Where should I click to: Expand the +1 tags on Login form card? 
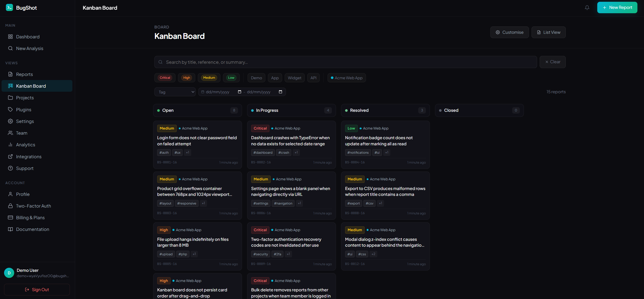coord(187,152)
